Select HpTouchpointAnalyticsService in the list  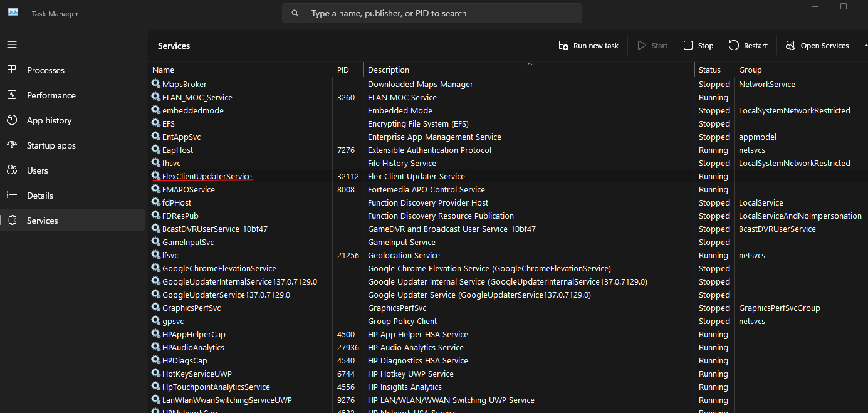(216, 387)
